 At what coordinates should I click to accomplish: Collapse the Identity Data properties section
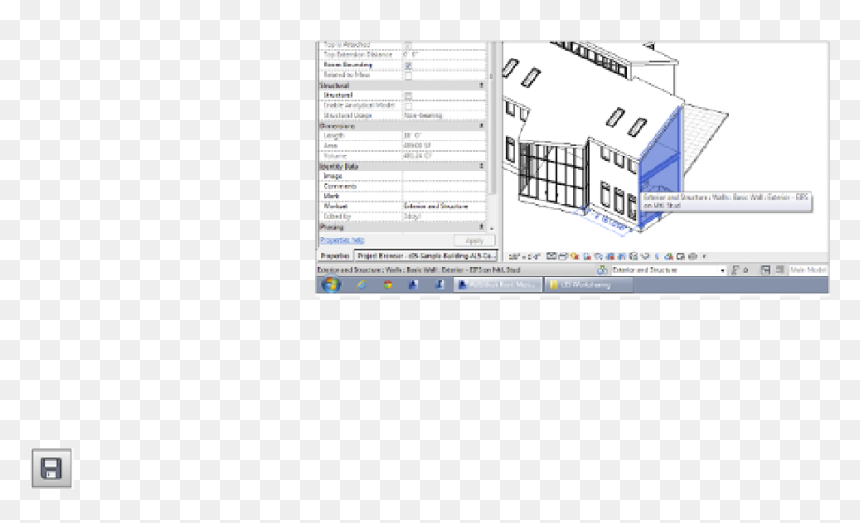pyautogui.click(x=482, y=166)
